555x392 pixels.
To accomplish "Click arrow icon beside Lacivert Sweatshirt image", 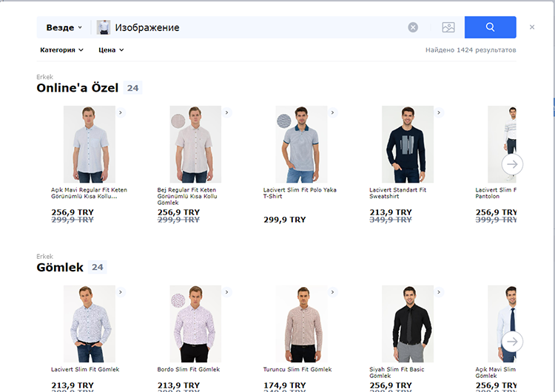I will pos(439,112).
